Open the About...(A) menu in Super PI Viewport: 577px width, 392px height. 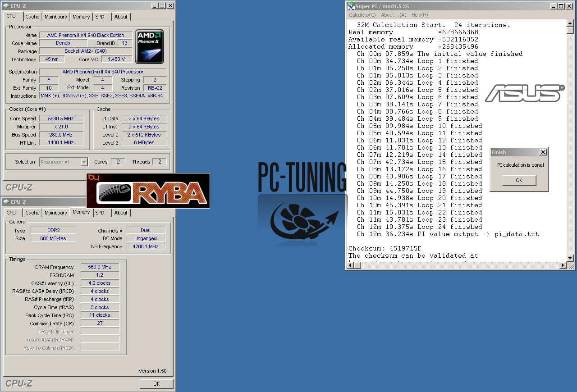coord(394,15)
